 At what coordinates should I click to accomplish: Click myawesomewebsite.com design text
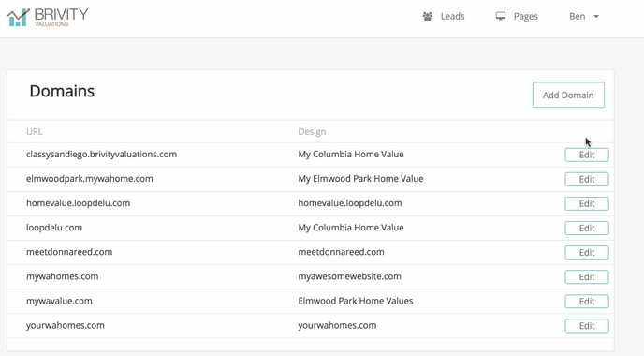349,276
